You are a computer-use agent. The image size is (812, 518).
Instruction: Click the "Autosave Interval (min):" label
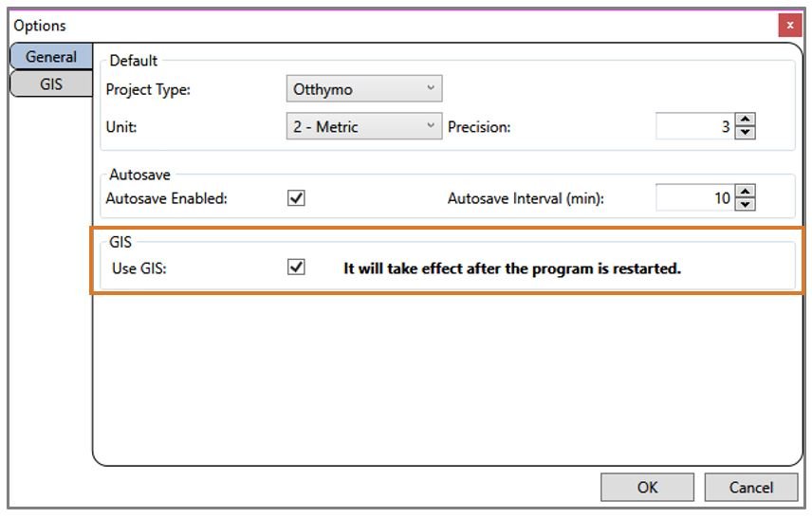(526, 199)
